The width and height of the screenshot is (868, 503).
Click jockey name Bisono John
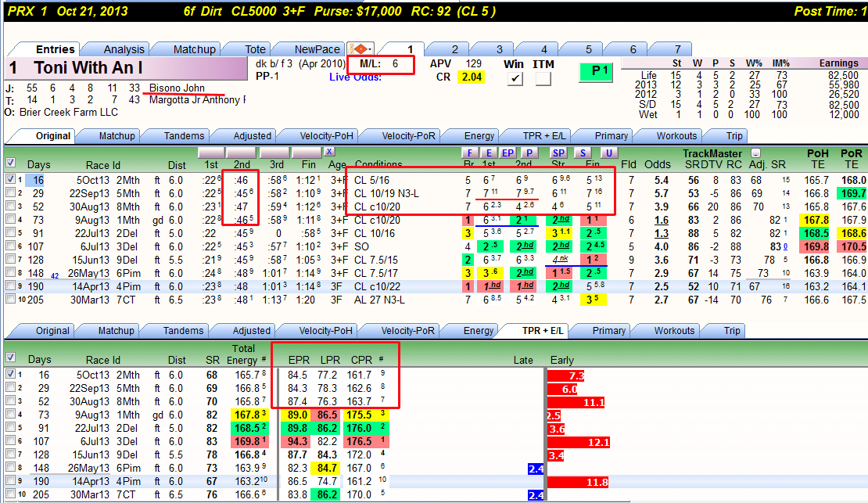coord(177,88)
